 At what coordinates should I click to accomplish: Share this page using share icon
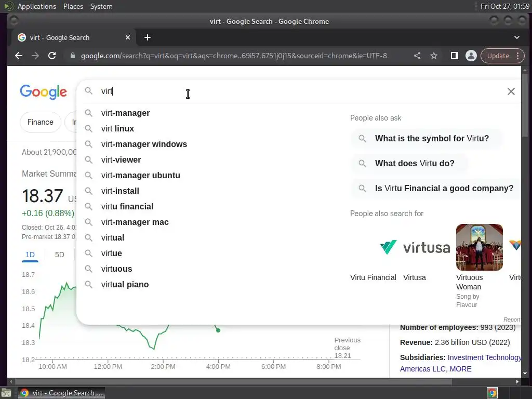tap(417, 56)
